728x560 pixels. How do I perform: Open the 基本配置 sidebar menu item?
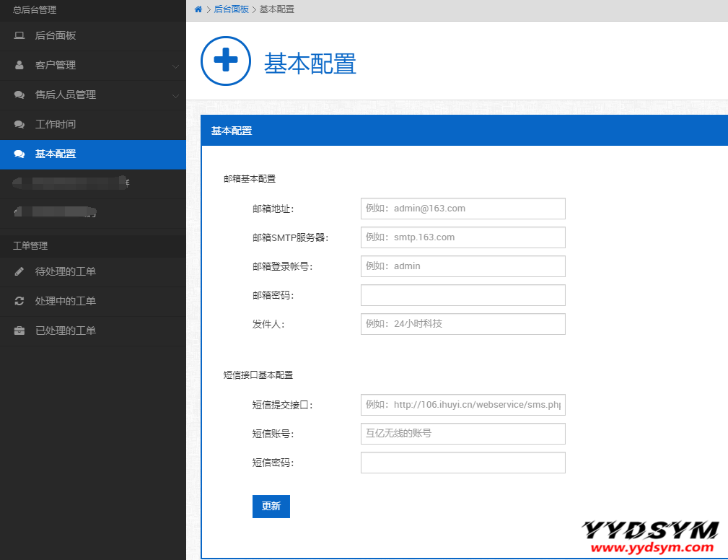pyautogui.click(x=56, y=154)
